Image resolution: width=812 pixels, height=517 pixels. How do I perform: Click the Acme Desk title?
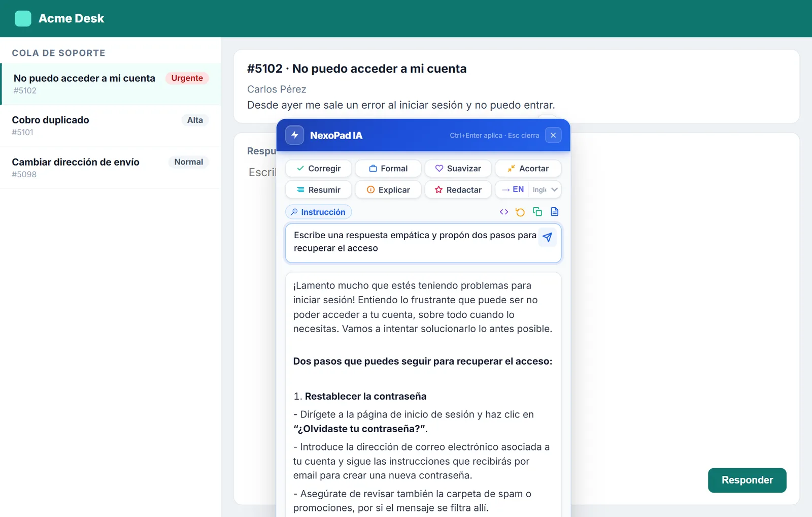[x=71, y=19]
